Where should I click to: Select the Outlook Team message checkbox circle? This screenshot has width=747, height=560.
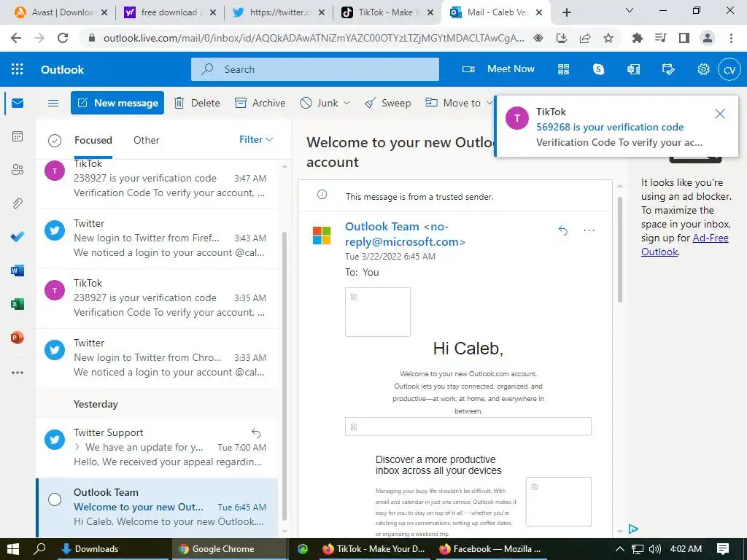55,499
